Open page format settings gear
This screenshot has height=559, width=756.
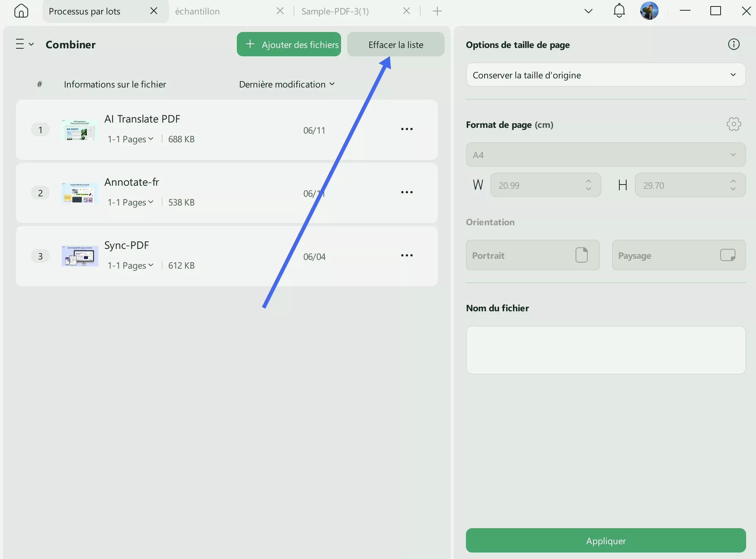734,124
